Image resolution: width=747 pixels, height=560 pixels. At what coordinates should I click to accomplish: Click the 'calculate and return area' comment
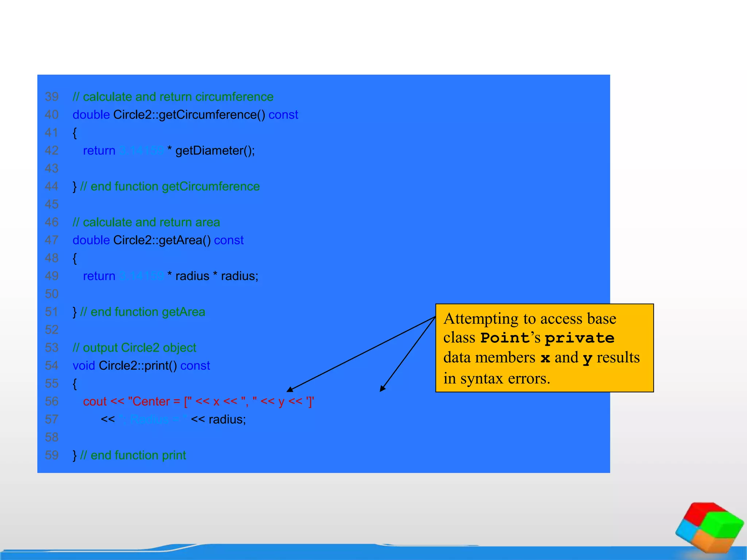pos(146,222)
